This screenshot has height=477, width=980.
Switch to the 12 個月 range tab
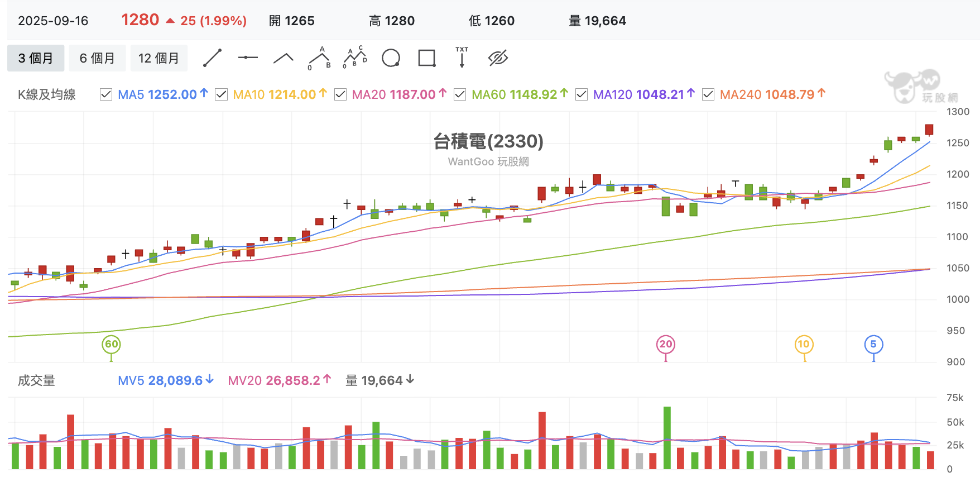[159, 58]
